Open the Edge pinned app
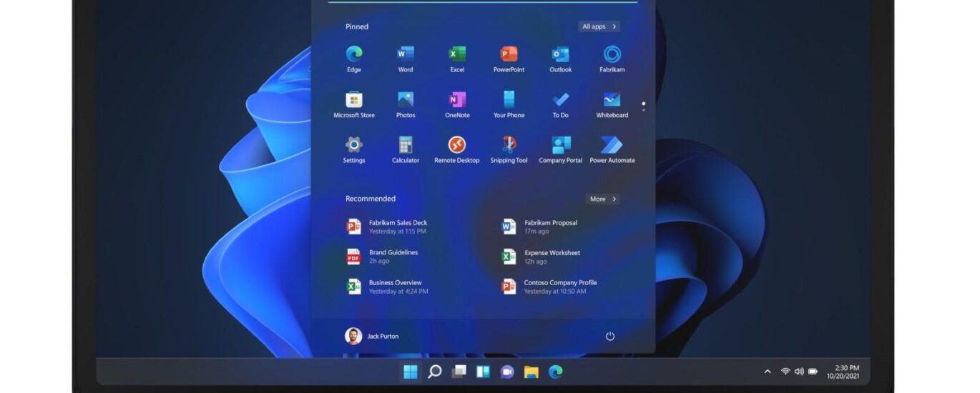The width and height of the screenshot is (980, 393). pos(354,59)
